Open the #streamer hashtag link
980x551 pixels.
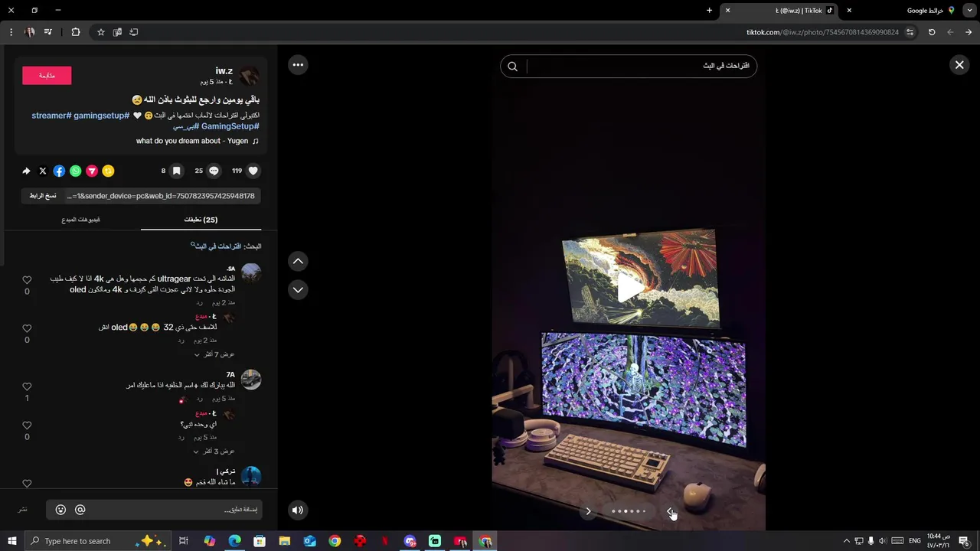point(51,116)
